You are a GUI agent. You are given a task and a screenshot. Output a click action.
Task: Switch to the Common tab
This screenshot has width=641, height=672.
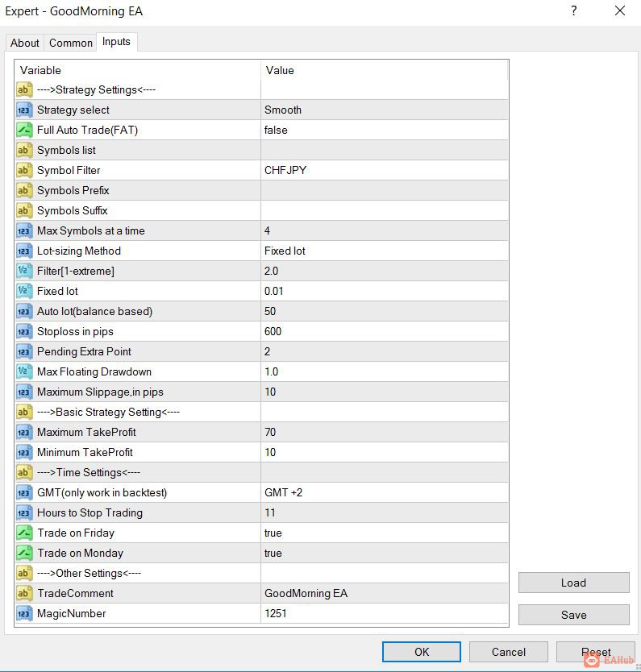(71, 43)
